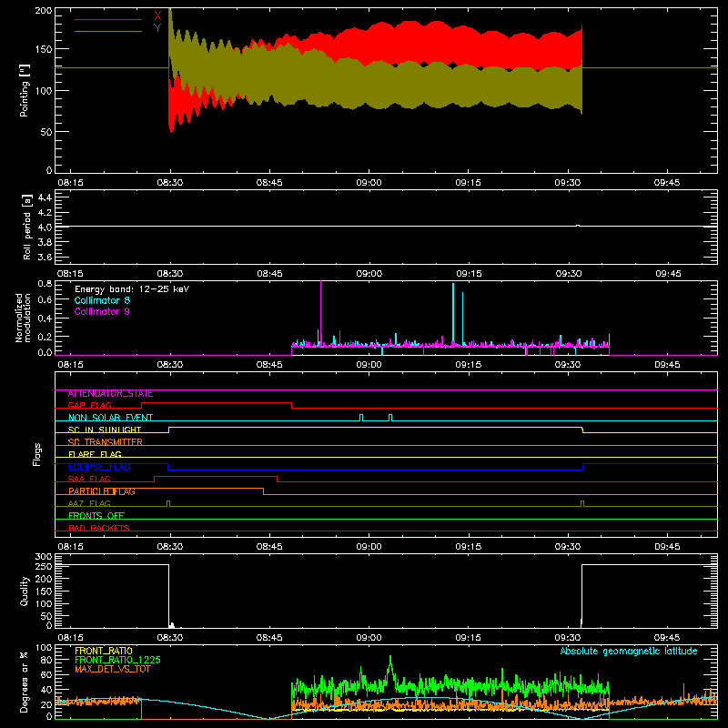Image resolution: width=728 pixels, height=728 pixels.
Task: Click the "Pointing" axis title
Action: [25, 90]
